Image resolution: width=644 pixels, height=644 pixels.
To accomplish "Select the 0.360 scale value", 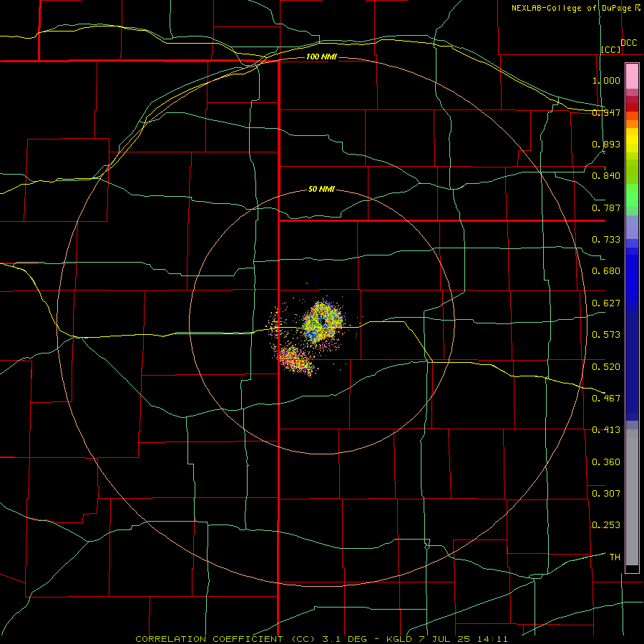I will tap(606, 462).
